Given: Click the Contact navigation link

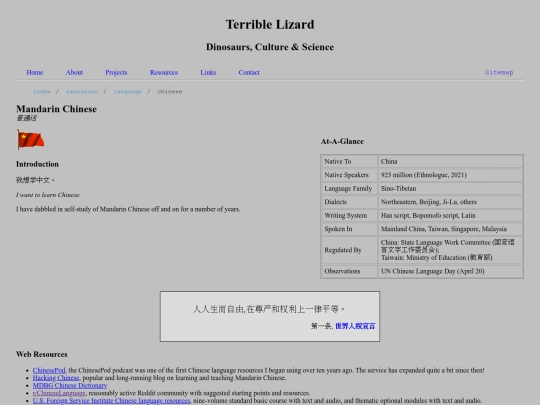Looking at the screenshot, I should pos(249,72).
